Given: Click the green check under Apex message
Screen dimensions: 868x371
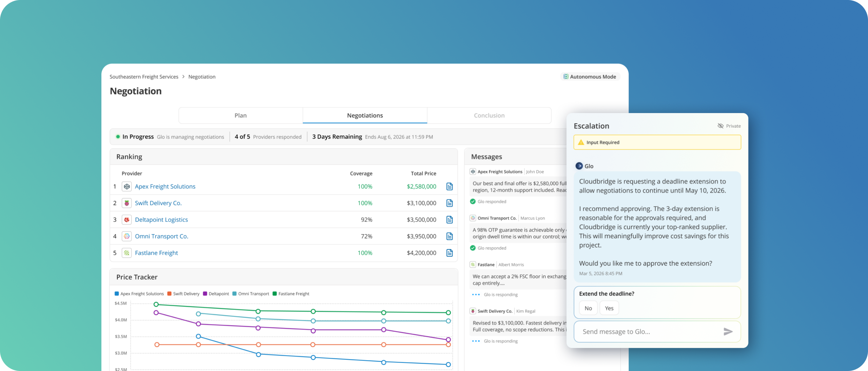Looking at the screenshot, I should 473,202.
